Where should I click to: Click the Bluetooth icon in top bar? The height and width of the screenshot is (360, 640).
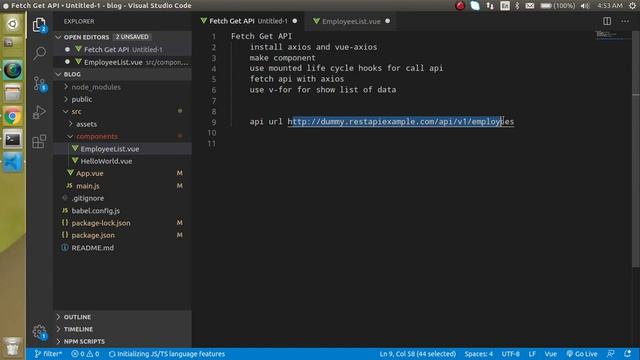coord(517,5)
